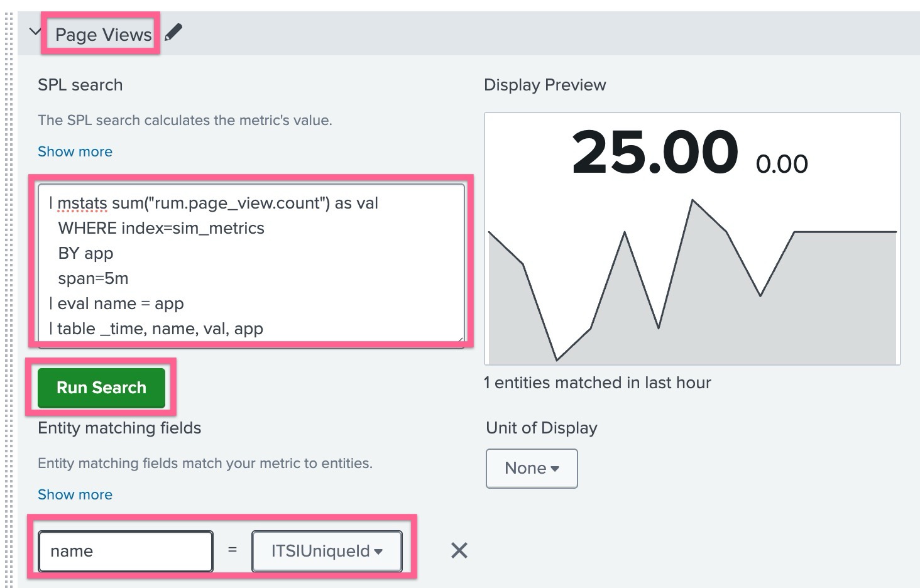Run Search for the metric
Viewport: 920px width, 588px height.
[x=101, y=388]
